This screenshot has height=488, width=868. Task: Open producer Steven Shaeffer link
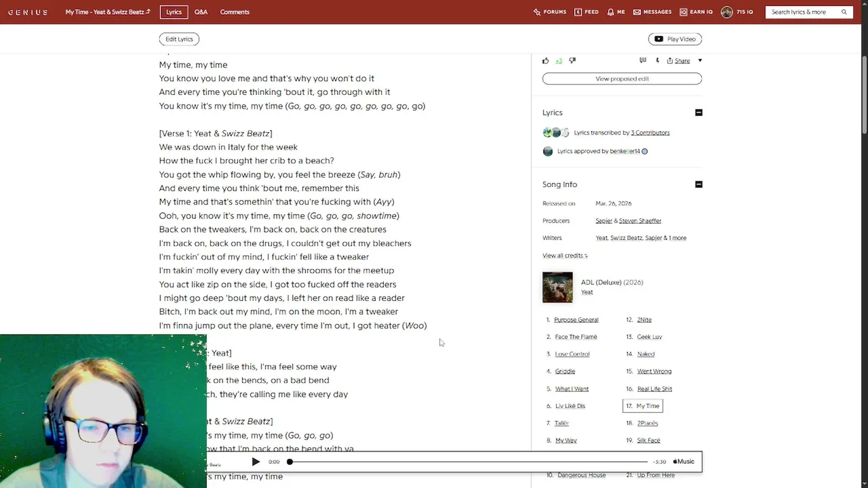click(x=640, y=221)
